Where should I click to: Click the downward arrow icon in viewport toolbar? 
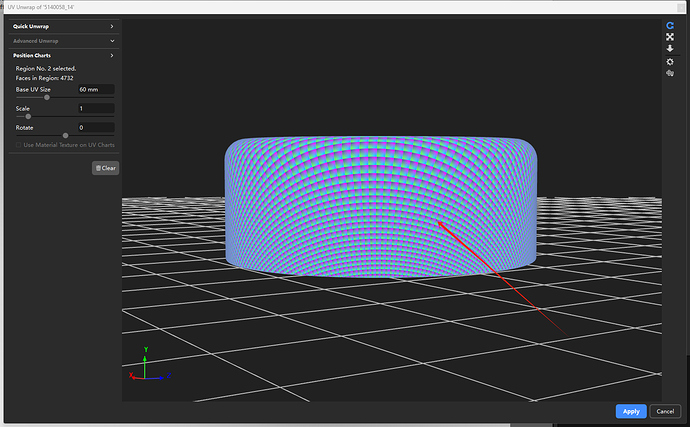click(x=670, y=48)
